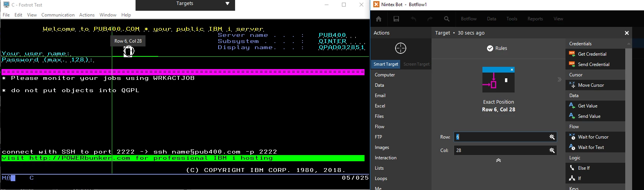Open the Edit menu in Foxtrot Test
The width and height of the screenshot is (644, 190).
18,15
